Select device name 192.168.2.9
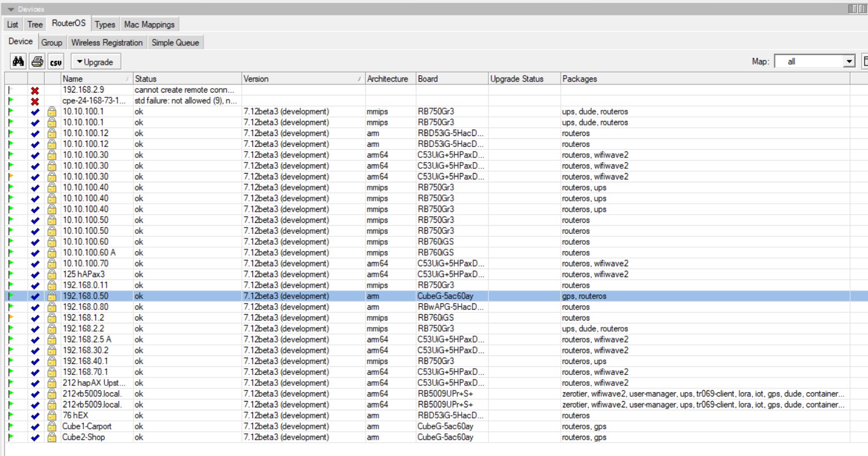The image size is (868, 456). [x=83, y=90]
